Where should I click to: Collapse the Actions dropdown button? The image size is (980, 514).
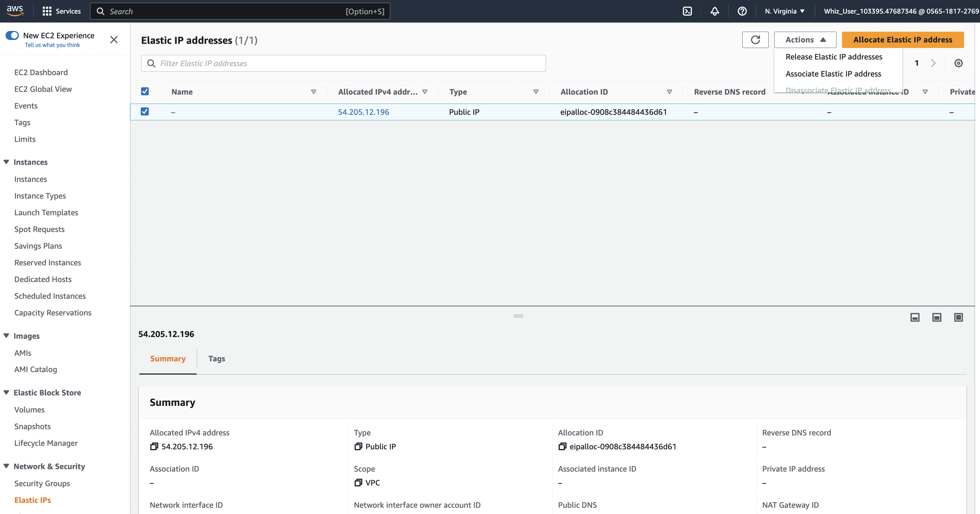[805, 40]
